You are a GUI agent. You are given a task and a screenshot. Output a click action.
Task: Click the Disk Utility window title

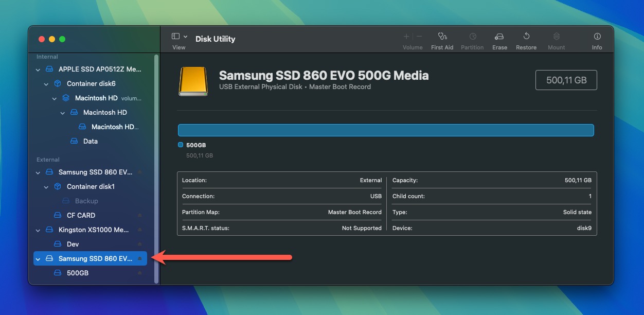(215, 39)
